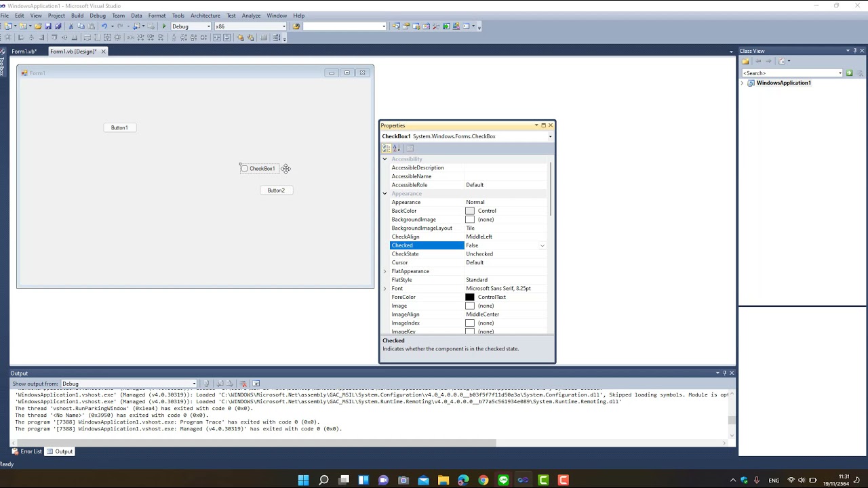This screenshot has width=868, height=488.
Task: Open File Explorer from taskbar
Action: [x=443, y=480]
